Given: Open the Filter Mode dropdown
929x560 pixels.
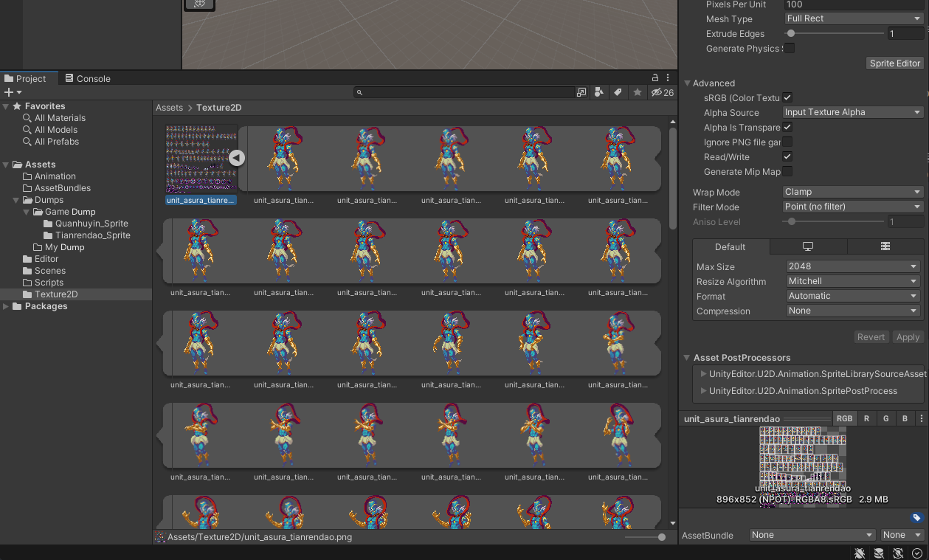Looking at the screenshot, I should 853,207.
